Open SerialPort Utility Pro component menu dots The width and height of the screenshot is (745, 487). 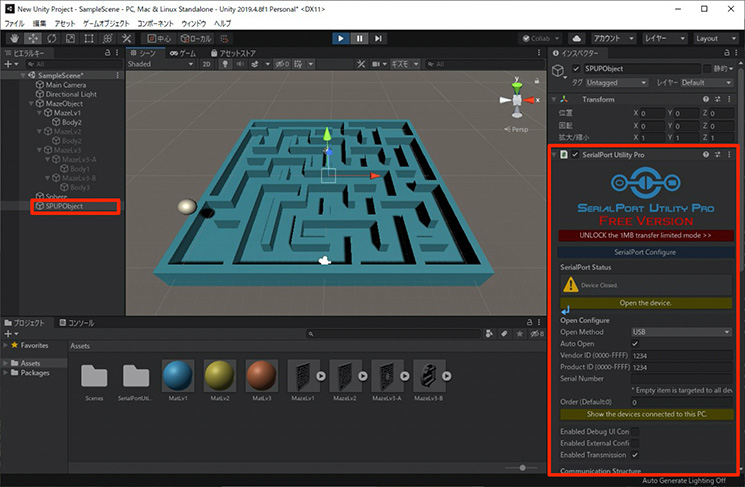click(x=729, y=154)
